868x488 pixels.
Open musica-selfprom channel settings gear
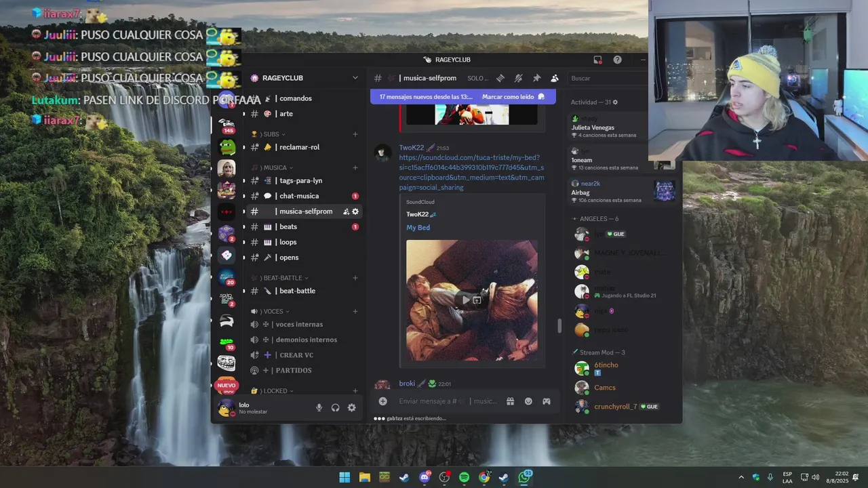point(355,211)
